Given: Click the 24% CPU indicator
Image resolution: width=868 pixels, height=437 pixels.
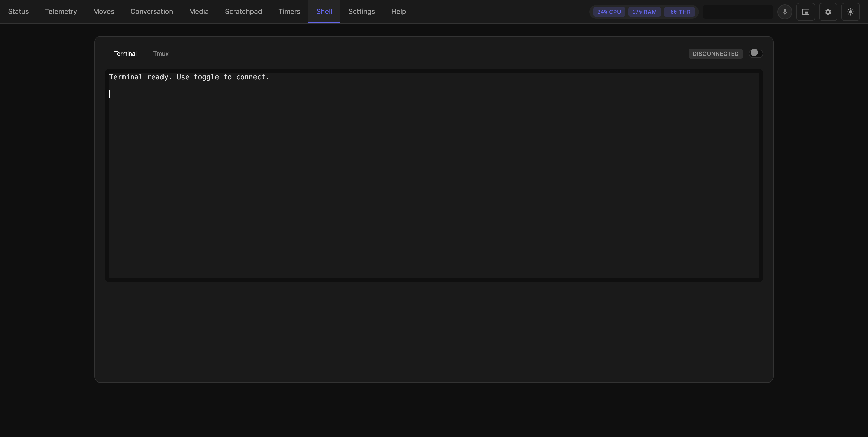Looking at the screenshot, I should click(x=609, y=12).
